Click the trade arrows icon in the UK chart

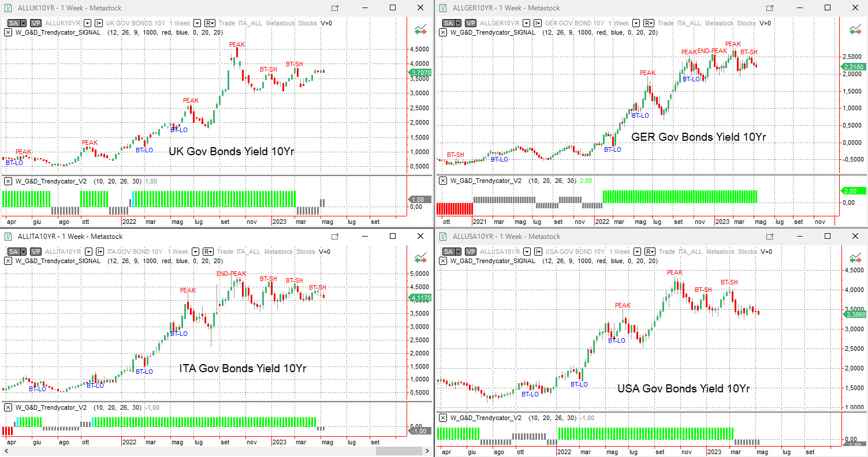(420, 29)
